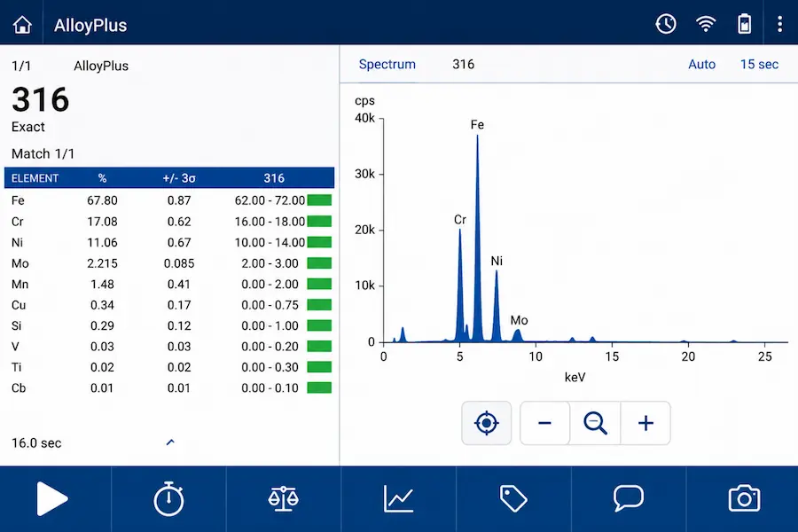Tap the 316 grade column header

click(274, 178)
